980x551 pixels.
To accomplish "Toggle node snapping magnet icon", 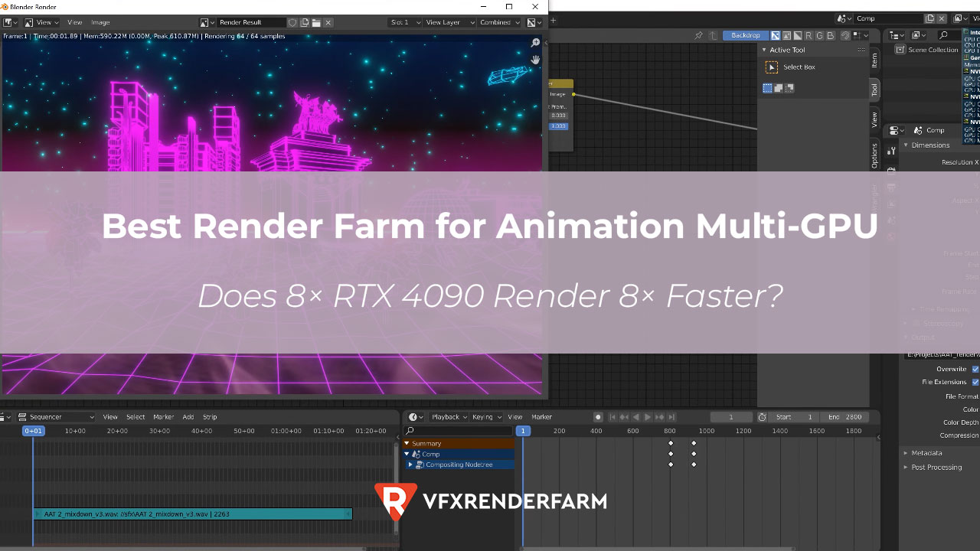I will pyautogui.click(x=846, y=35).
